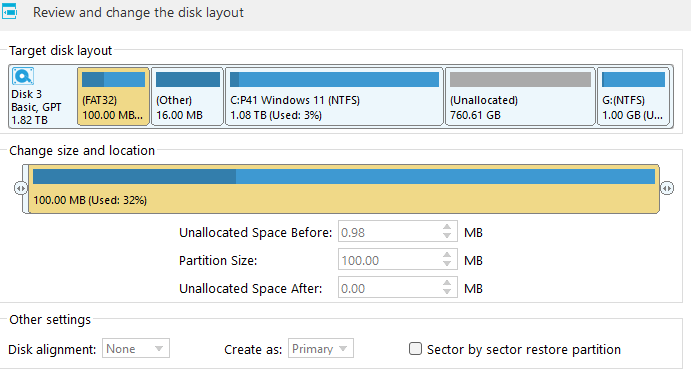Image resolution: width=691 pixels, height=385 pixels.
Task: Open the Create as Primary dropdown
Action: 320,348
